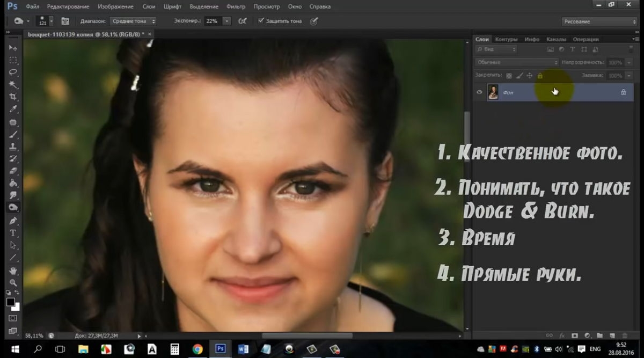Change the screen mode

coord(13,331)
